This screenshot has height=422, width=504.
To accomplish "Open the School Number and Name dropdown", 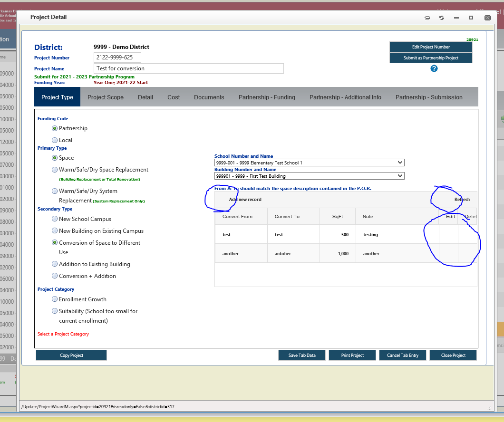I will [309, 163].
